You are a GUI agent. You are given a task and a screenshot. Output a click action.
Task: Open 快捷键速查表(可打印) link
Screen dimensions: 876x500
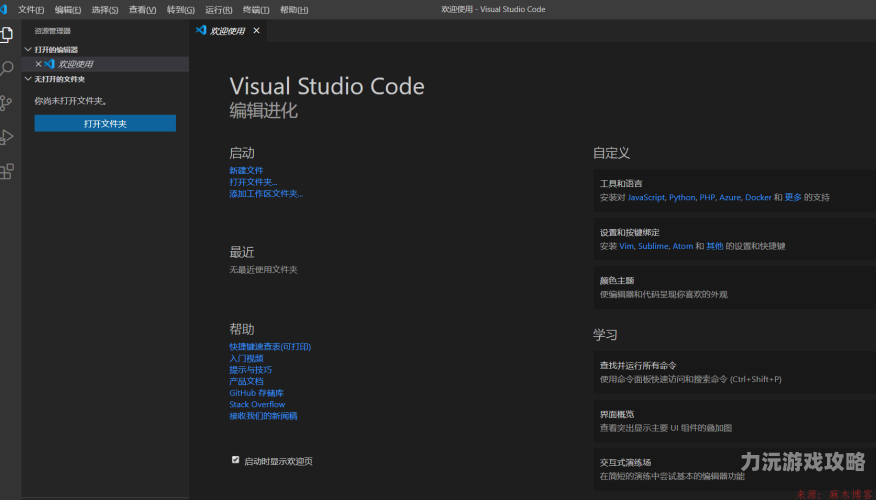pyautogui.click(x=270, y=347)
